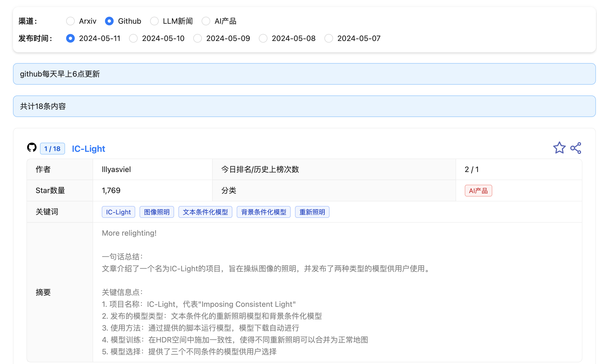This screenshot has width=597, height=364.
Task: Click the IC-Light keyword tag
Action: coord(118,212)
